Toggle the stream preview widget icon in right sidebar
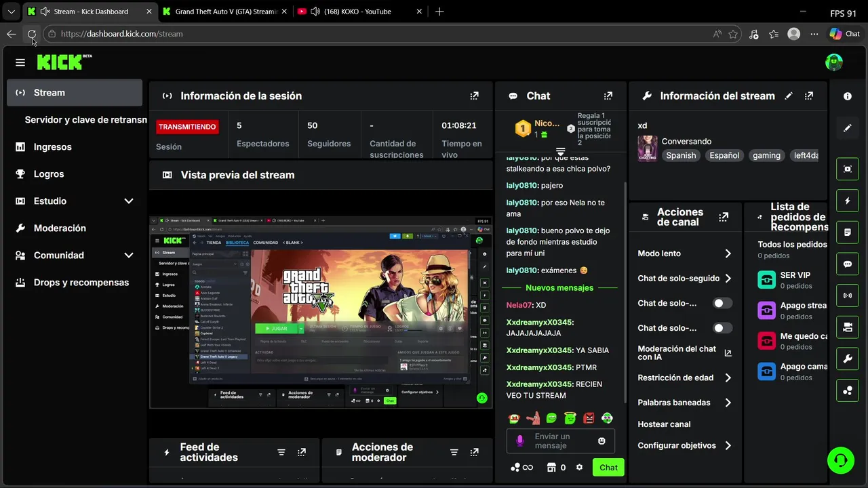Image resolution: width=868 pixels, height=488 pixels. pyautogui.click(x=848, y=169)
